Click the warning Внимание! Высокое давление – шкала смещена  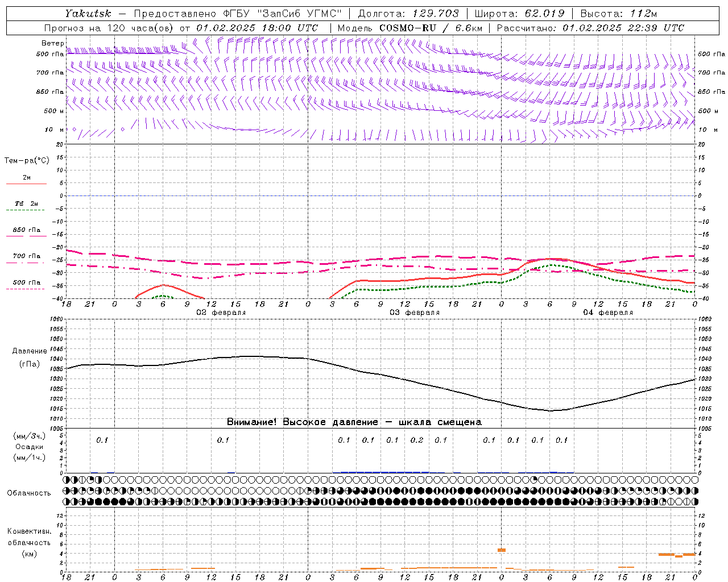[x=354, y=422]
